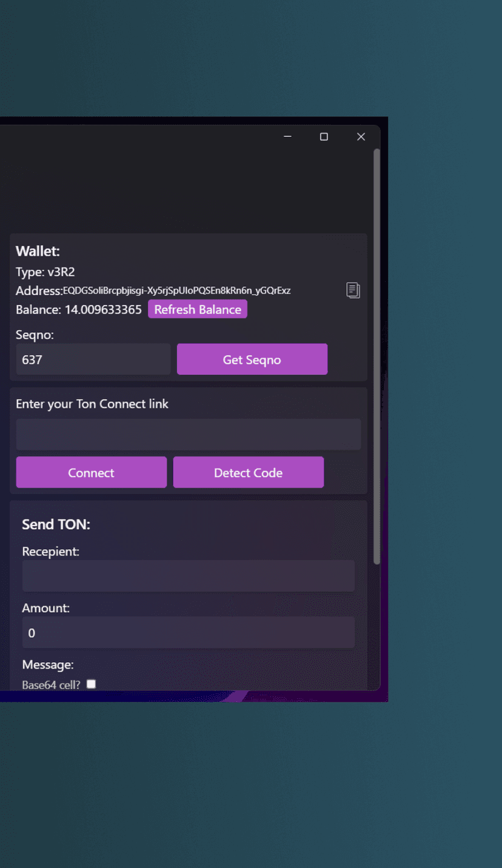Click the balance value 14.009633365
The height and width of the screenshot is (868, 502).
103,310
